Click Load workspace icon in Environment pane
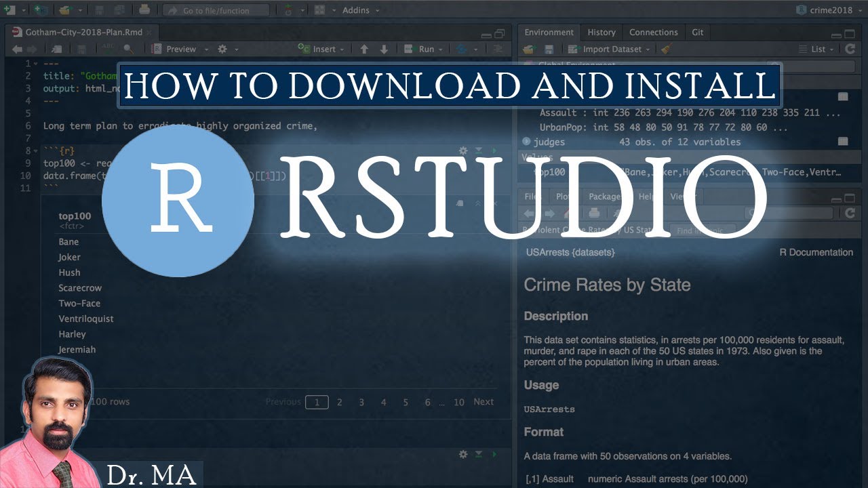The image size is (868, 488). (529, 49)
